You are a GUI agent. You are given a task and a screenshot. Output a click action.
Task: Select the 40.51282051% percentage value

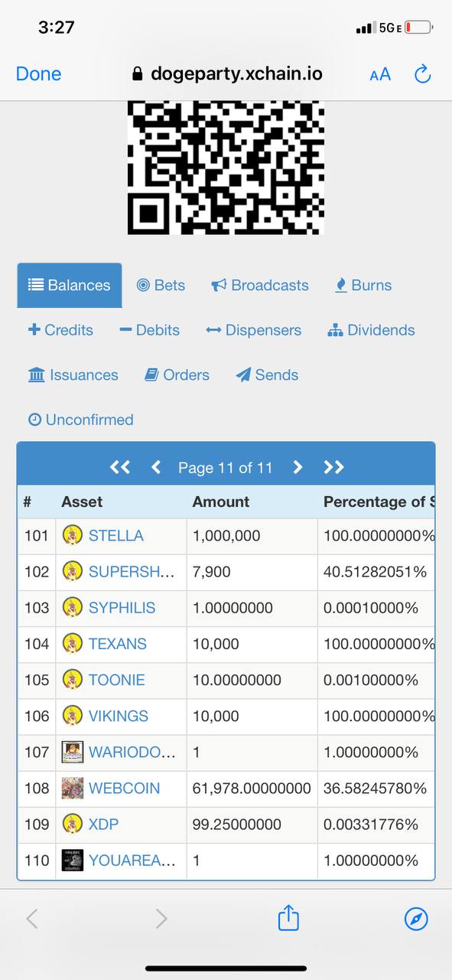[376, 571]
